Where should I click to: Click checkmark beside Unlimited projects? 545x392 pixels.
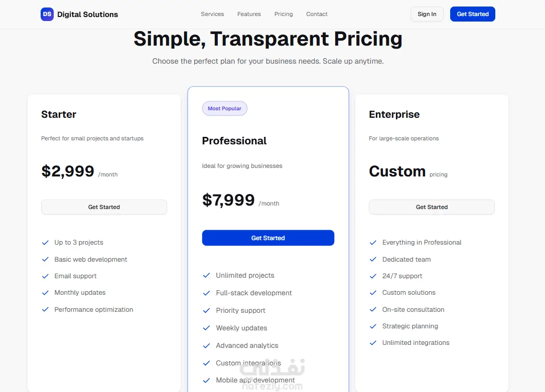[206, 275]
